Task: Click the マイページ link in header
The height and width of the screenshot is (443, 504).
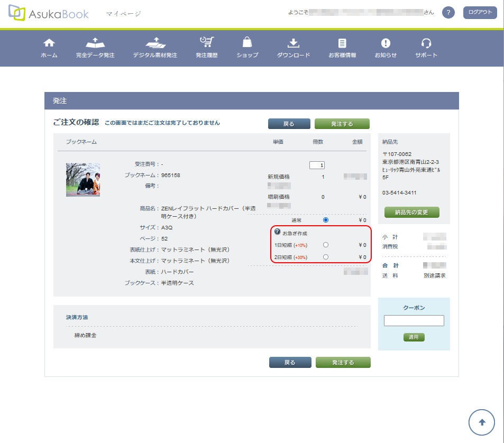Action: click(123, 14)
